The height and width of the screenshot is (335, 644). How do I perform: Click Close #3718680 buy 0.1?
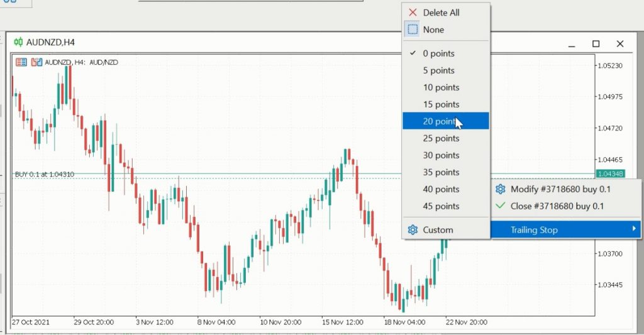tap(565, 206)
